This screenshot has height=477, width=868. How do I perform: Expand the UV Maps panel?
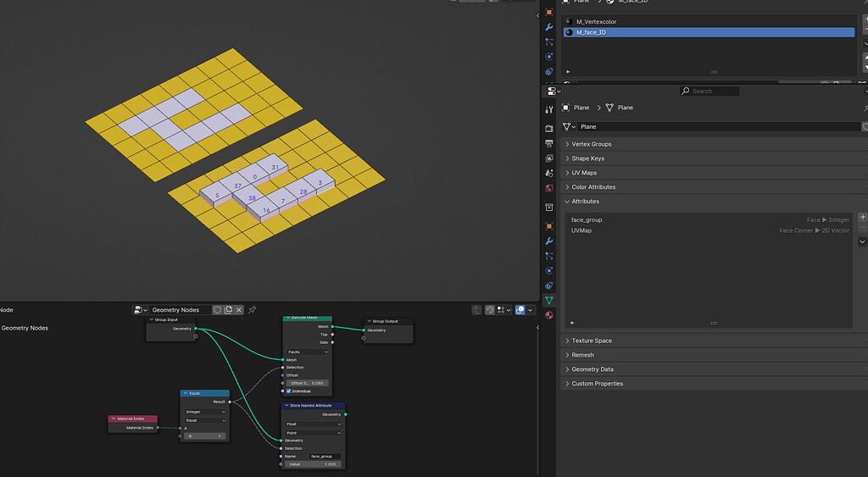coord(713,173)
